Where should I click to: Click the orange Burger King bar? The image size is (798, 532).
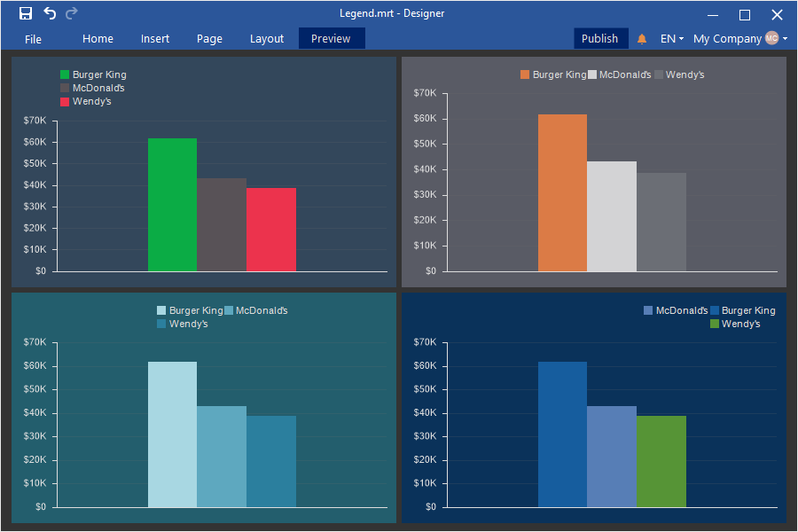562,193
